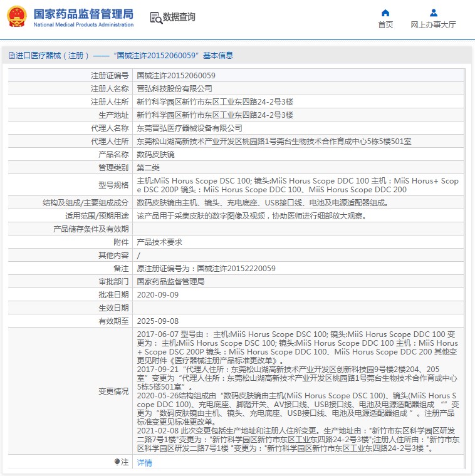The height and width of the screenshot is (476, 475).
Task: Click the 产品名称 row label
Action: (113, 155)
